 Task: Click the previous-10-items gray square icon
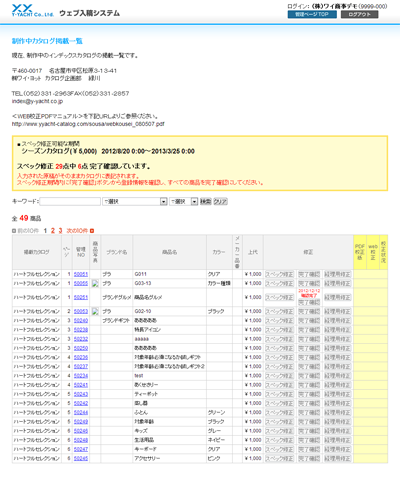pyautogui.click(x=14, y=231)
